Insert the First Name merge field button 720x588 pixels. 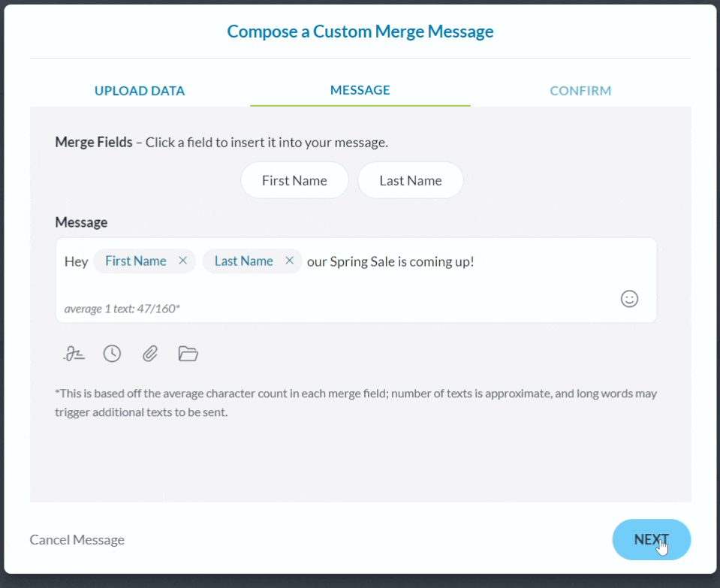[294, 180]
